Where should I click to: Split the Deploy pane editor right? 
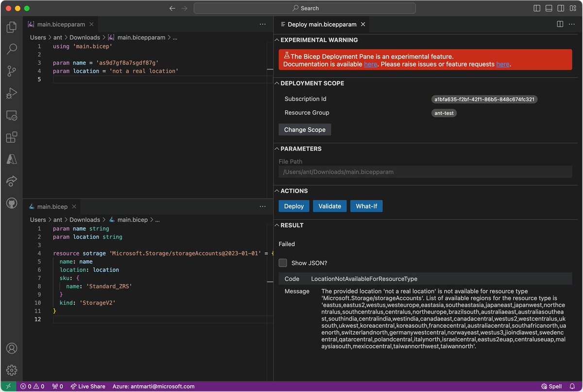pos(560,24)
